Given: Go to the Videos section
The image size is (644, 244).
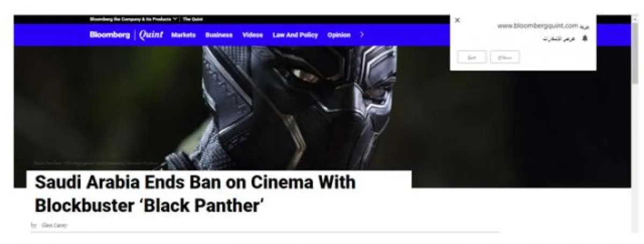Looking at the screenshot, I should coord(253,35).
